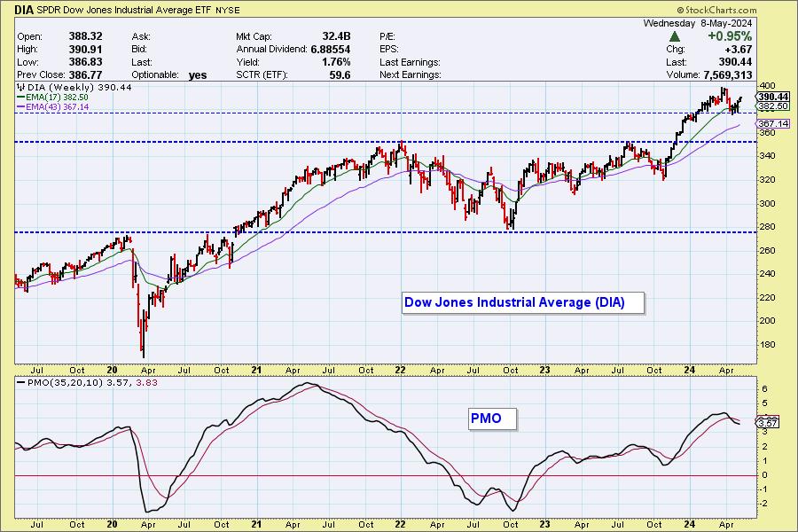
Task: Click the 3.83 PMO signal value
Action: 146,382
